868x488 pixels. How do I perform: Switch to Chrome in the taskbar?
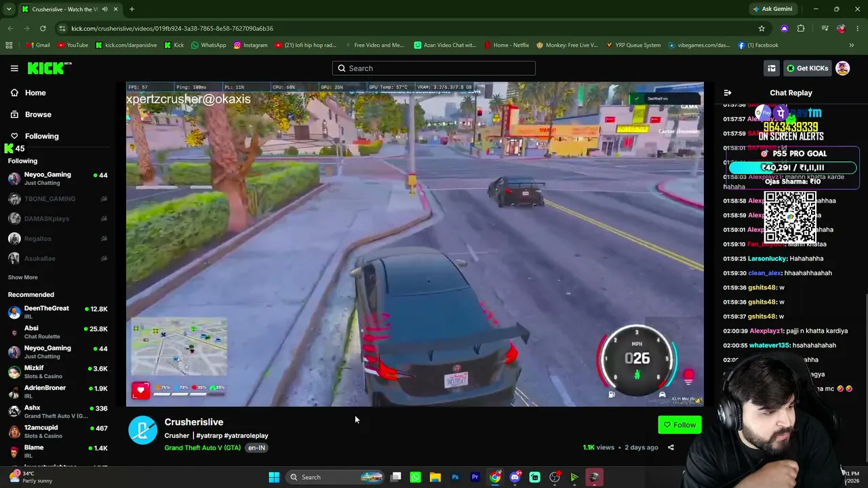[x=495, y=477]
